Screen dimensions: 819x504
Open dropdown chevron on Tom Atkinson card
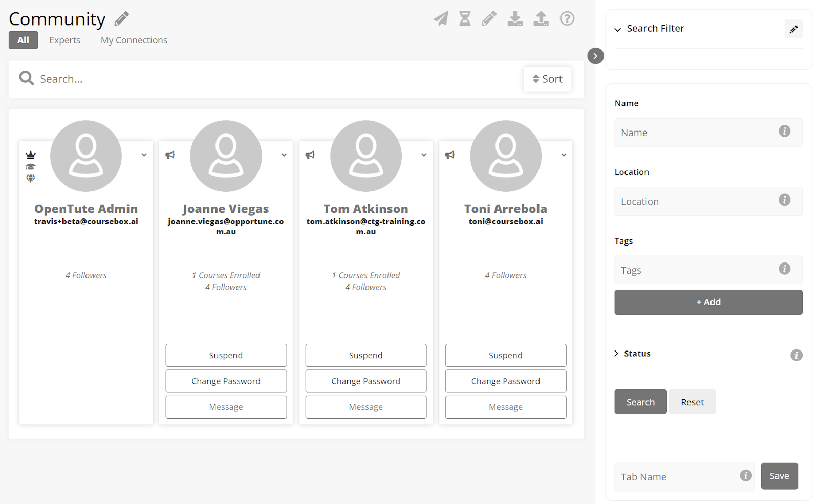[424, 155]
